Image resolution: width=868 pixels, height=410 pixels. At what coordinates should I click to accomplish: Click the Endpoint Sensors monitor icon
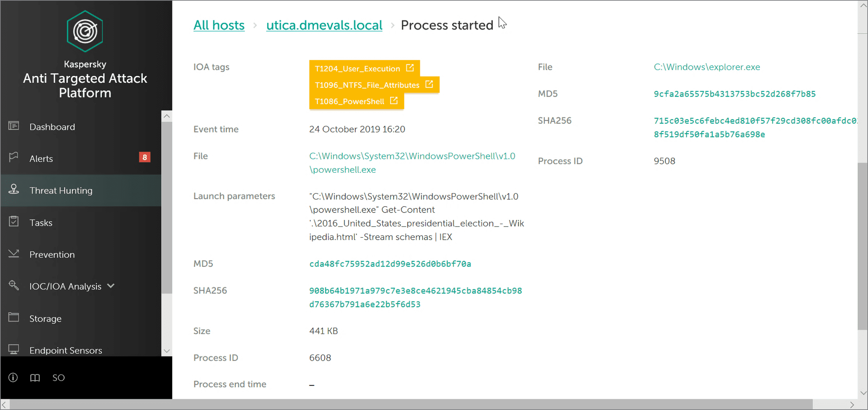pyautogui.click(x=14, y=350)
